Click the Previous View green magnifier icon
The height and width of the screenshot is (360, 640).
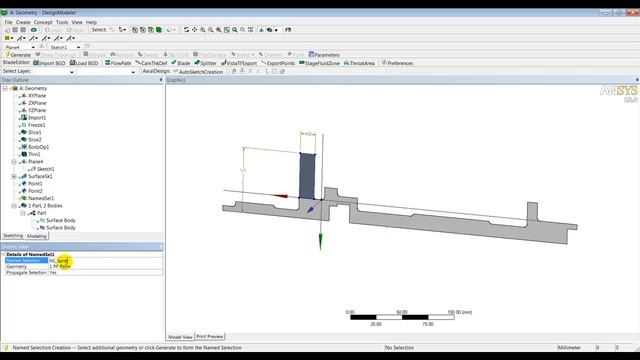tap(235, 30)
